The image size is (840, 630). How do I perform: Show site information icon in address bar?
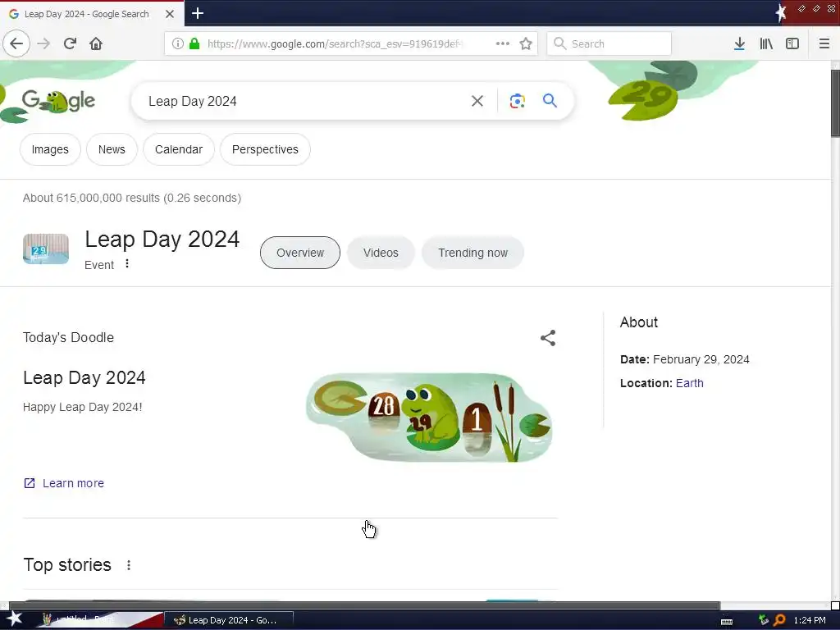point(178,43)
